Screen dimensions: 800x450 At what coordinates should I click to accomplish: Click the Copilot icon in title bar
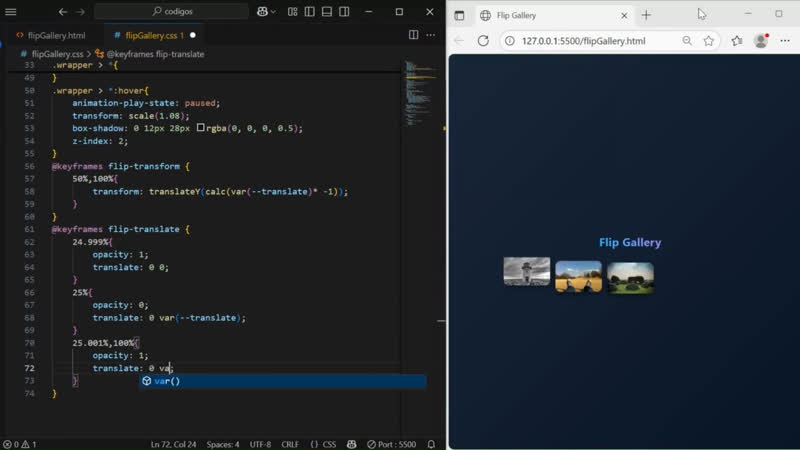(x=263, y=12)
